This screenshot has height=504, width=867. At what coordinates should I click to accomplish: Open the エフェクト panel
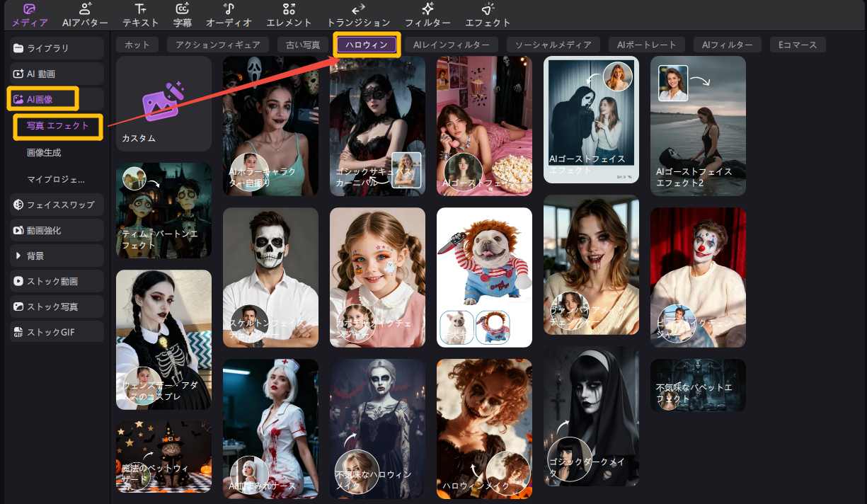(x=488, y=10)
